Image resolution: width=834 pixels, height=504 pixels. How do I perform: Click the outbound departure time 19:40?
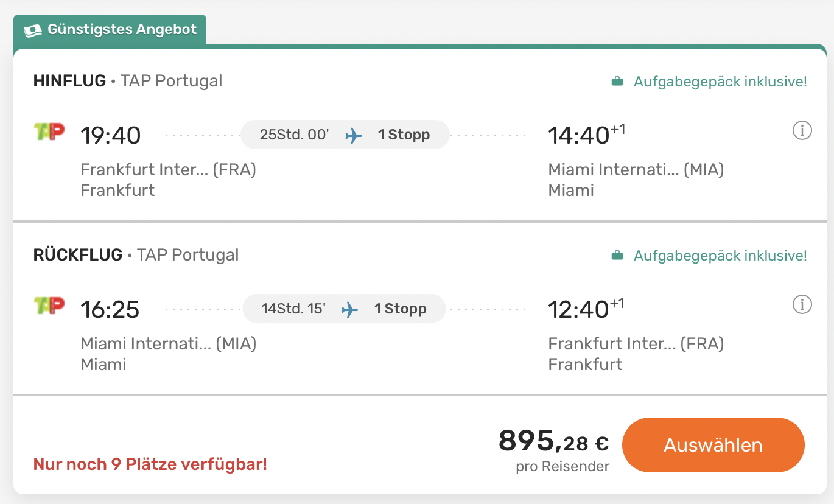pos(111,135)
